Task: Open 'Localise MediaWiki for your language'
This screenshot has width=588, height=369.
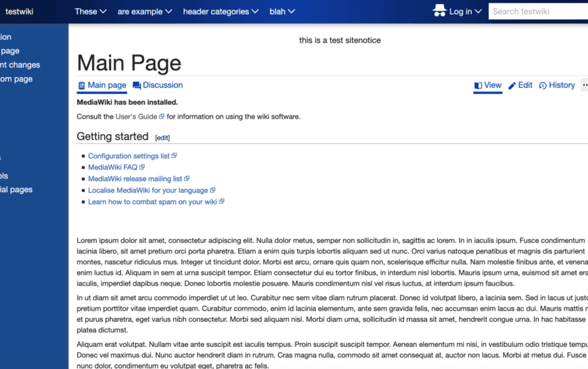Action: point(148,190)
